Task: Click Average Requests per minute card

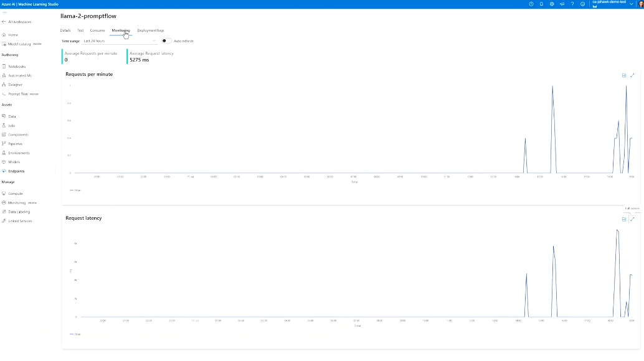Action: [x=90, y=57]
